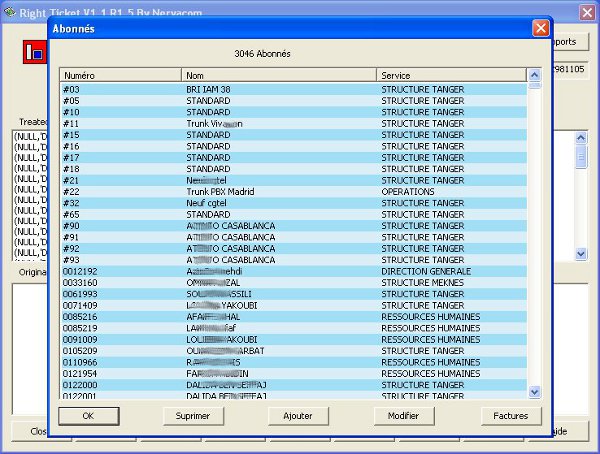Select the #03 BRI IAM 38 row
Image resolution: width=600 pixels, height=454 pixels.
coord(292,89)
